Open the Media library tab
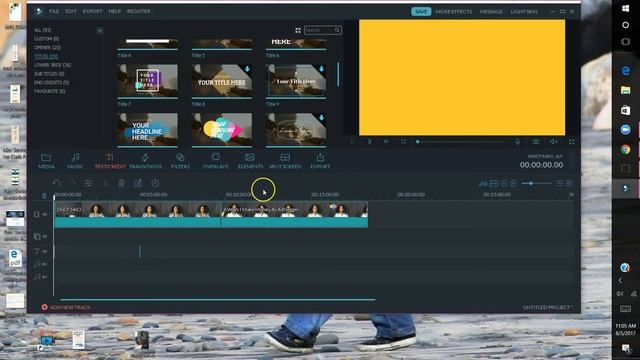The width and height of the screenshot is (640, 360). pos(46,161)
